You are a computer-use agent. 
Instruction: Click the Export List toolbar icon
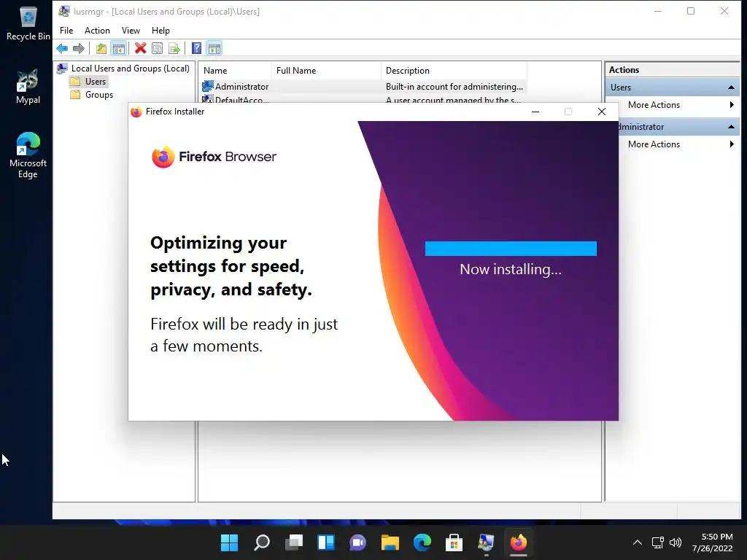tap(174, 48)
